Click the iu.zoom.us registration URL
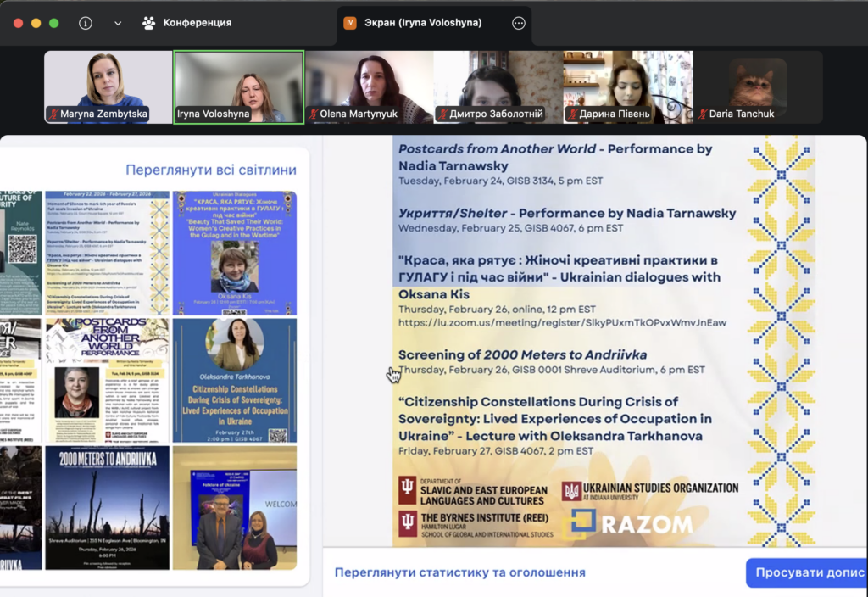Viewport: 868px width, 597px height. (562, 322)
